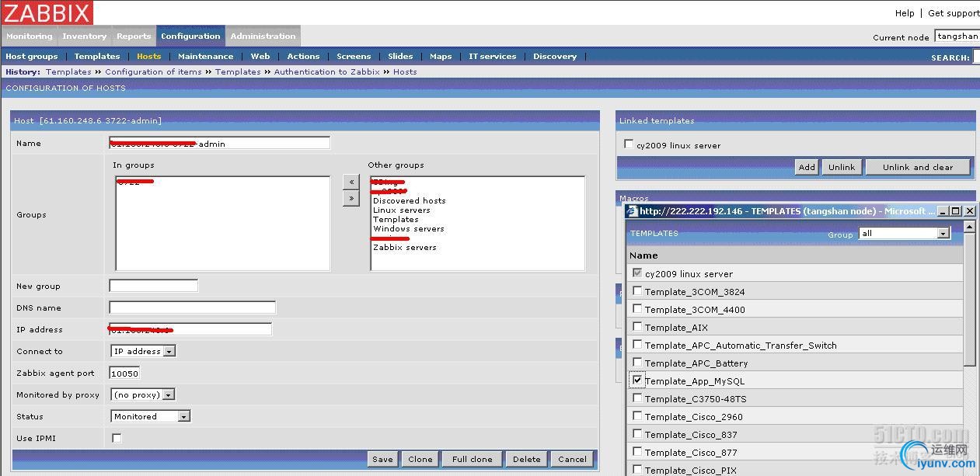
Task: Open the Group dropdown in TEMPLATES popup
Action: pos(905,233)
